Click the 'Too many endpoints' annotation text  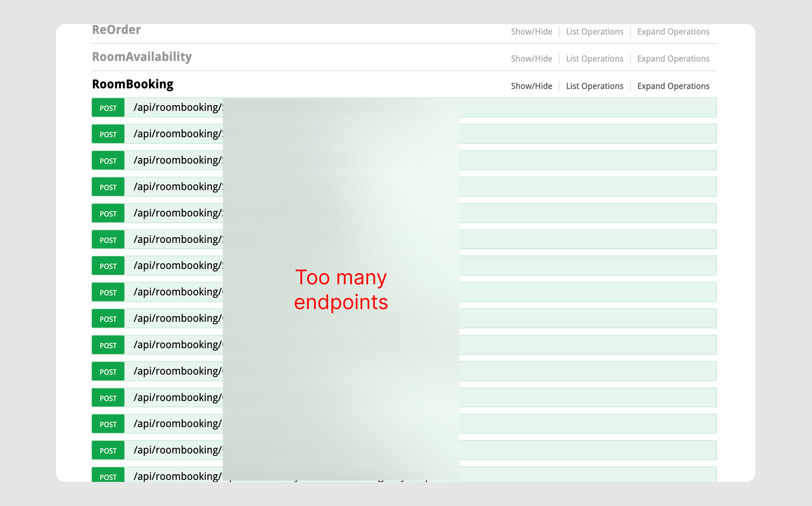coord(341,290)
